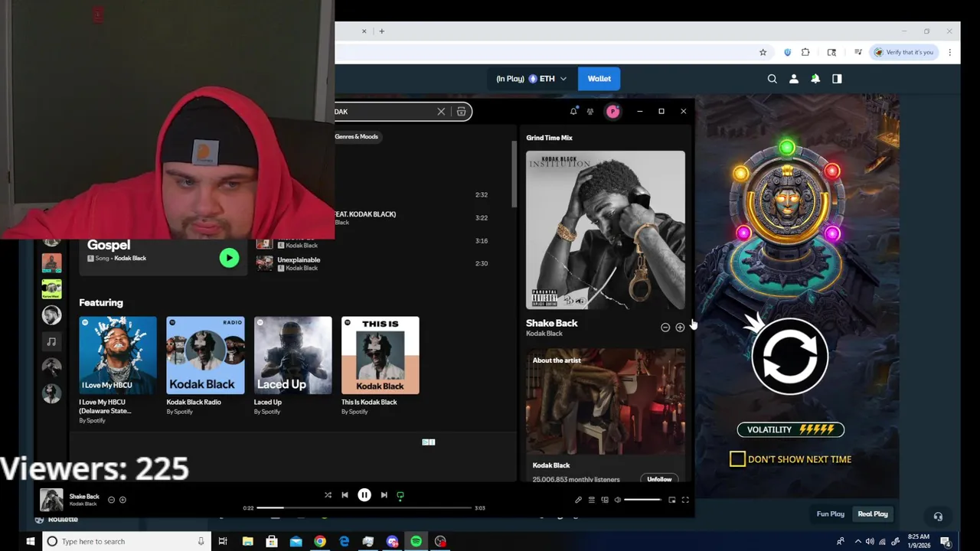
Task: Use the Spotify search results scrollbar
Action: (514, 174)
